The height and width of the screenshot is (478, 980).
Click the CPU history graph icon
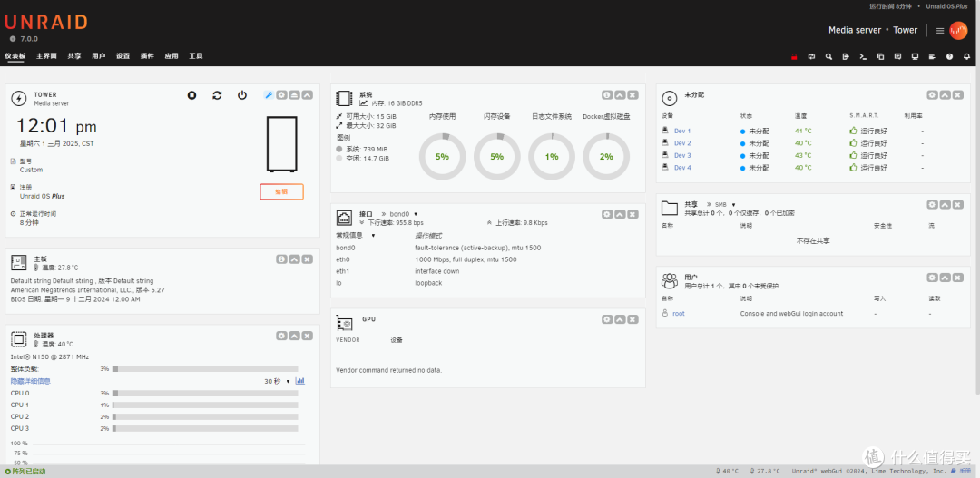[x=299, y=381]
